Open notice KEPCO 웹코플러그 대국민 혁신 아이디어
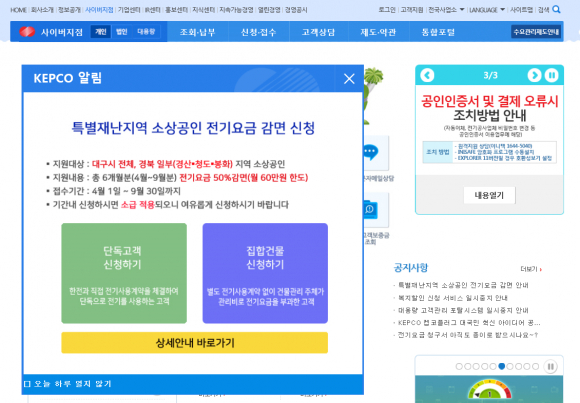This screenshot has width=580, height=403. pos(469,323)
